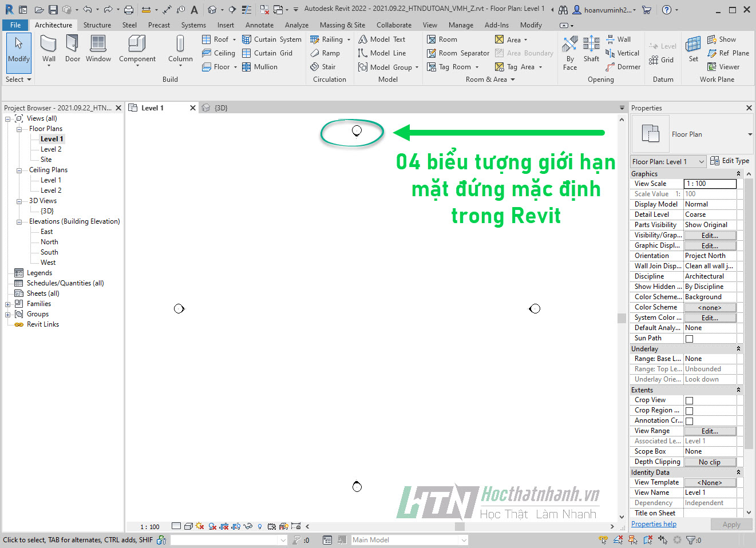Viewport: 756px width, 548px height.
Task: Click the Depth Clipping No clip button
Action: [x=710, y=462]
